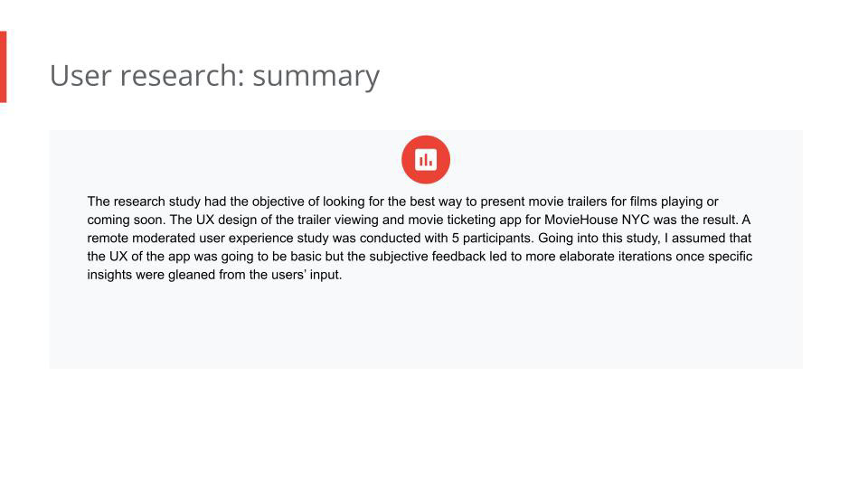Click the phrase "insights were gleaned" in the last line

150,275
